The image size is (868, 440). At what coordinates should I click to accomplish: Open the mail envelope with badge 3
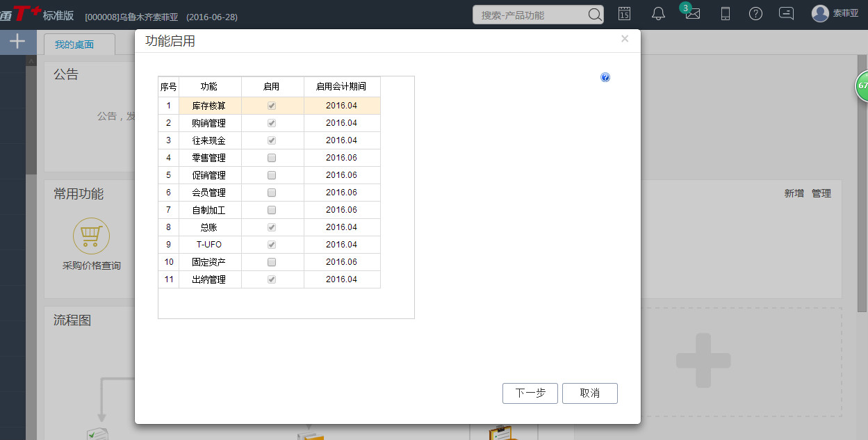691,13
